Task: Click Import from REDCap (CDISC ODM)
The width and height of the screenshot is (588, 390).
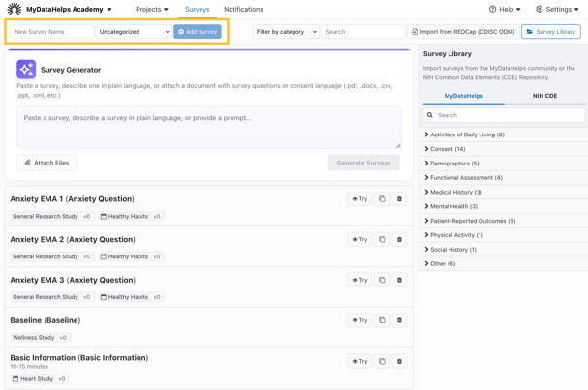Action: tap(463, 32)
